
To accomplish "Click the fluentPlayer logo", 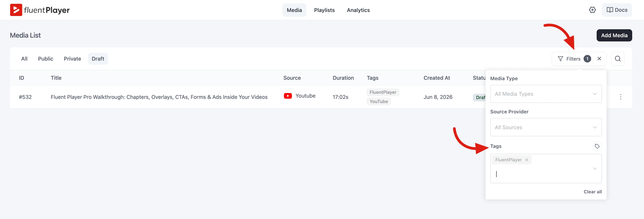I will pos(40,10).
